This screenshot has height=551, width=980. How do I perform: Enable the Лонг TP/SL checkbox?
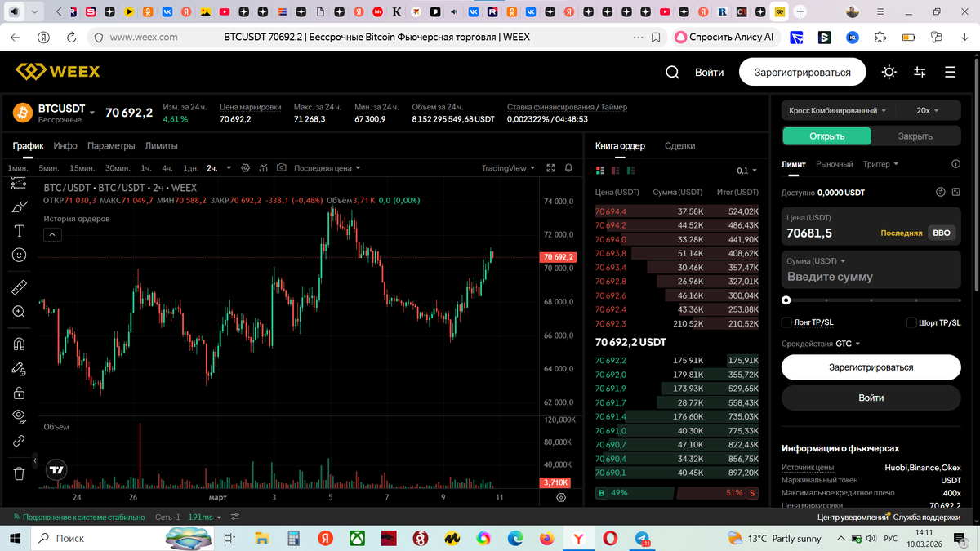tap(786, 322)
